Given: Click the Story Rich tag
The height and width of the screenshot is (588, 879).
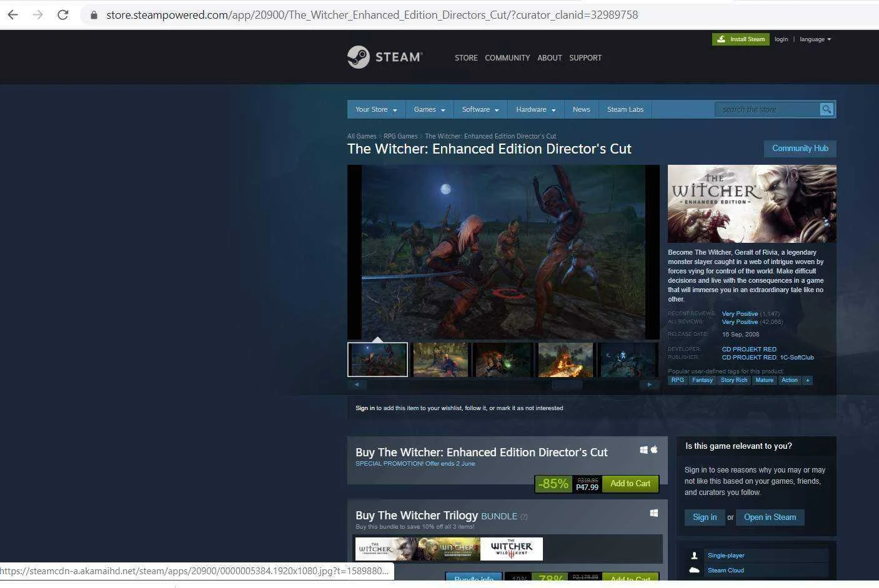Looking at the screenshot, I should coord(734,380).
